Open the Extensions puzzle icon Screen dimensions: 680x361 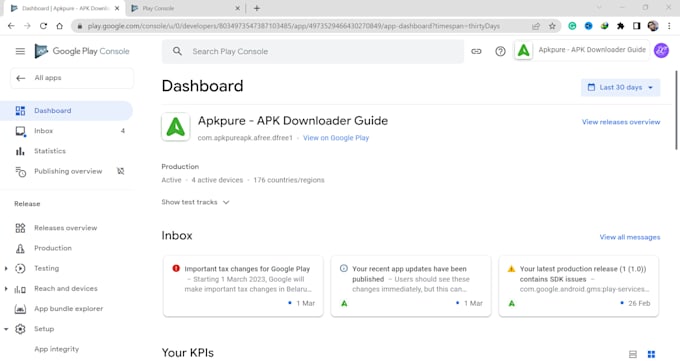click(x=620, y=26)
